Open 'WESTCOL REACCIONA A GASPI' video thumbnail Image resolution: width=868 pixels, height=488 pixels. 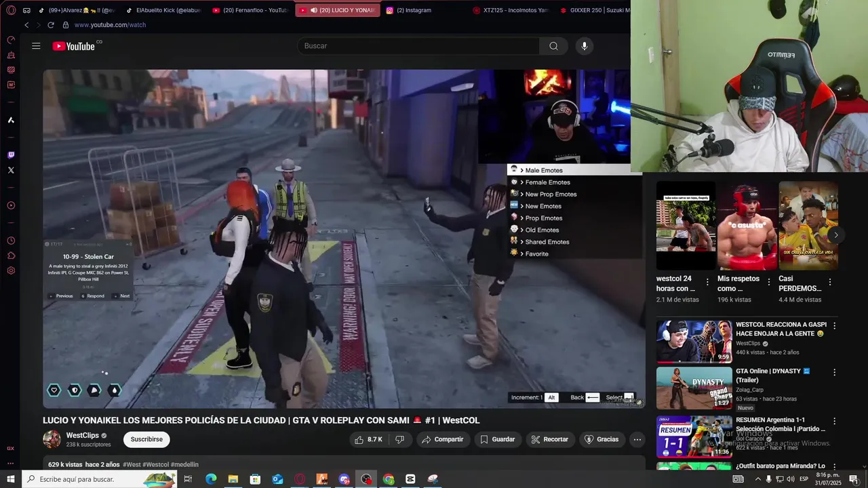pos(694,342)
